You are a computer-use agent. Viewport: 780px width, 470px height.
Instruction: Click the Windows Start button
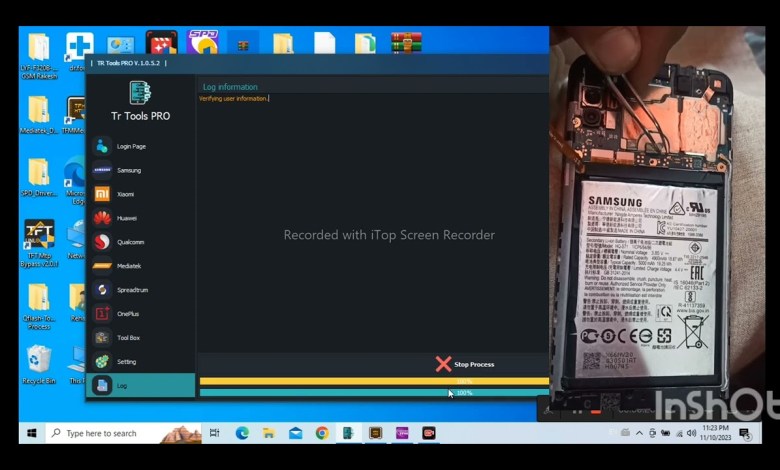click(32, 433)
